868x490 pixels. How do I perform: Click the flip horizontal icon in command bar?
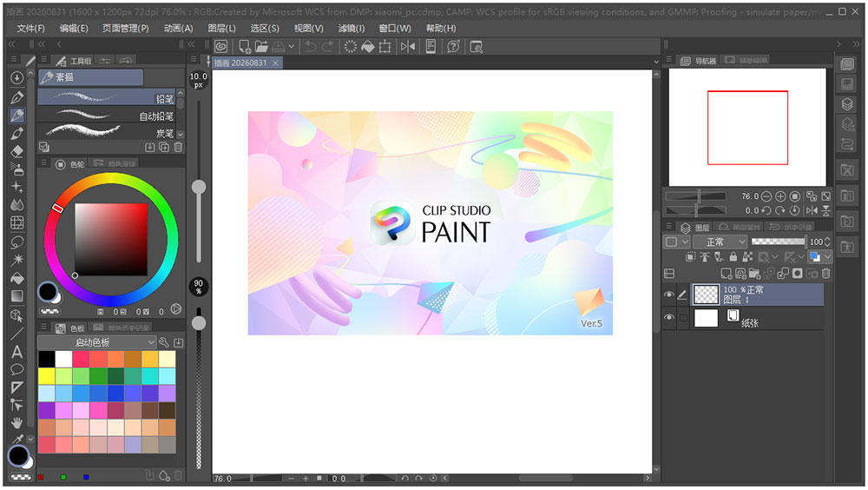[x=408, y=47]
